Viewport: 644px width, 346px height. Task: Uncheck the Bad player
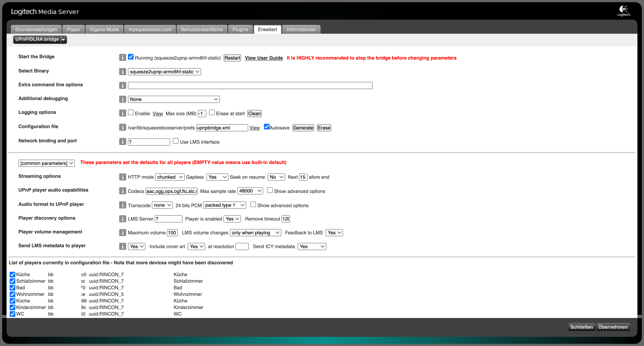tap(12, 288)
